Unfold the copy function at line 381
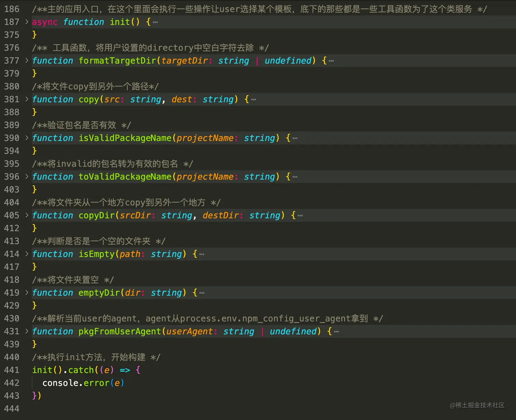 27,99
